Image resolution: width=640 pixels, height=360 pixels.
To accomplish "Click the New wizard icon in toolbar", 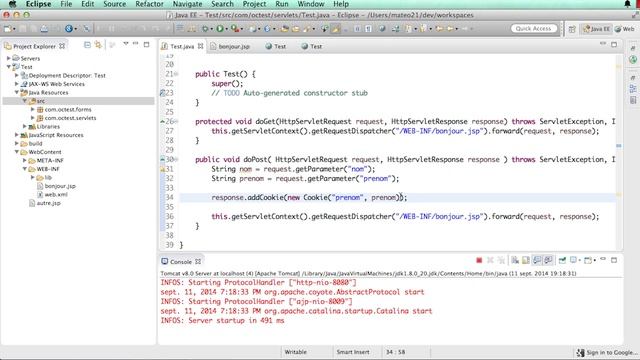I will click(7, 29).
